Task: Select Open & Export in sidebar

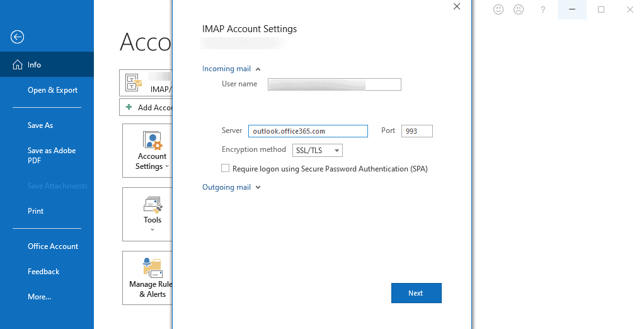Action: click(52, 90)
